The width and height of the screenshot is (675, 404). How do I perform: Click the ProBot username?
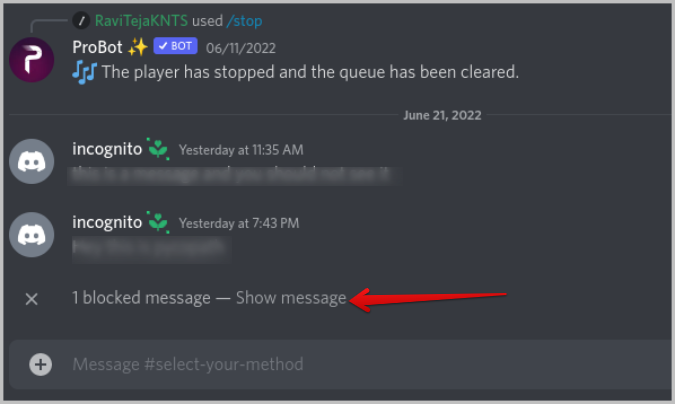coord(97,47)
